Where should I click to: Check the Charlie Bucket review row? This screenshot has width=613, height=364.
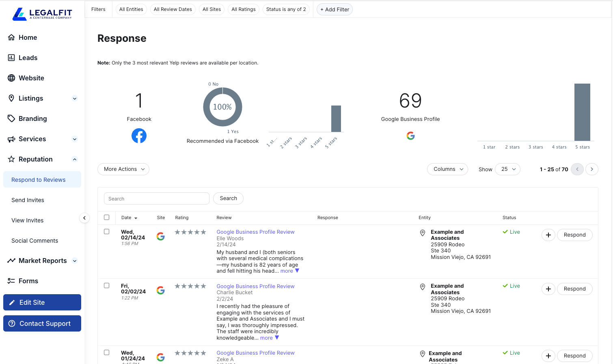coord(107,286)
